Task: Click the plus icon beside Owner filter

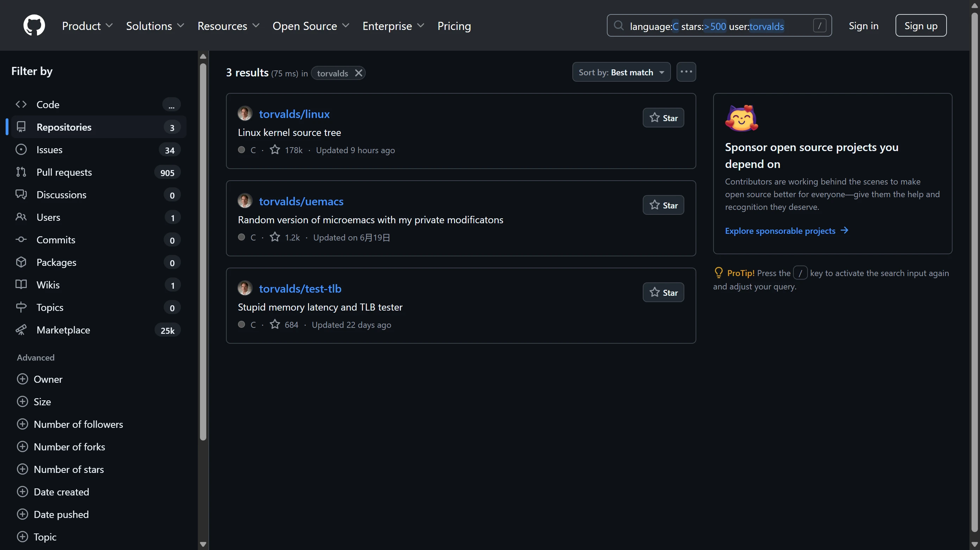Action: pyautogui.click(x=23, y=379)
